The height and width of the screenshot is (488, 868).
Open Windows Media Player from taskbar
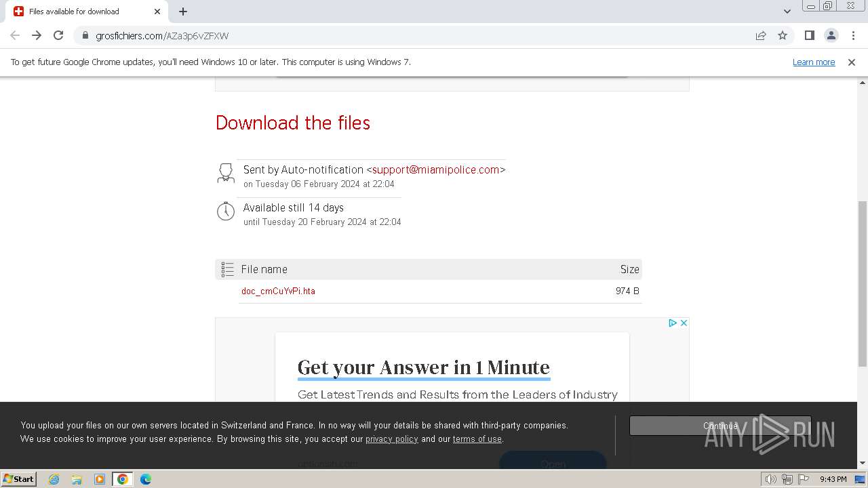pos(100,479)
